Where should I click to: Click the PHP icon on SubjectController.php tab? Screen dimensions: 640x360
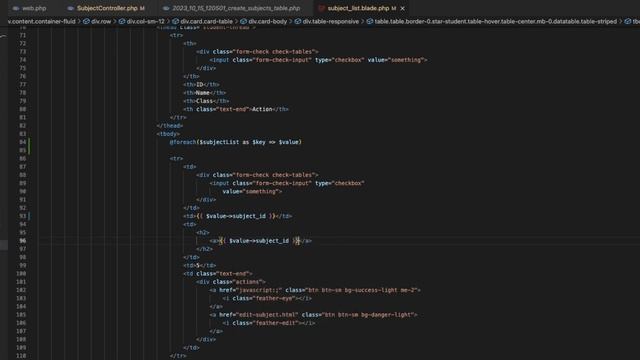coord(70,8)
